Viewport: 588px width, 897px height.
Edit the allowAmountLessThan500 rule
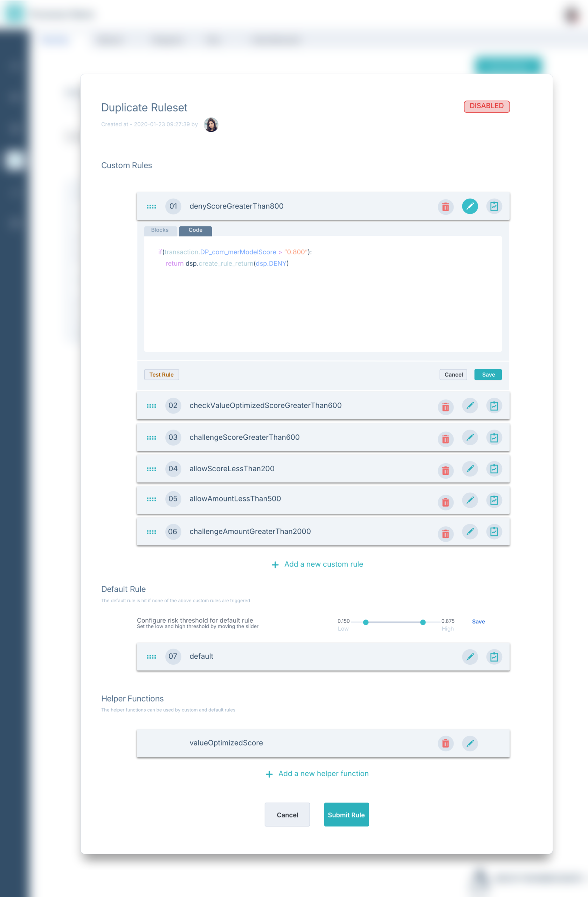pos(470,501)
